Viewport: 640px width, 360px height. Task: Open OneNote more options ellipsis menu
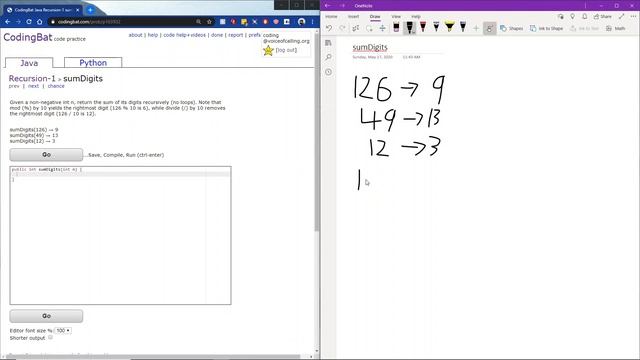(x=633, y=16)
